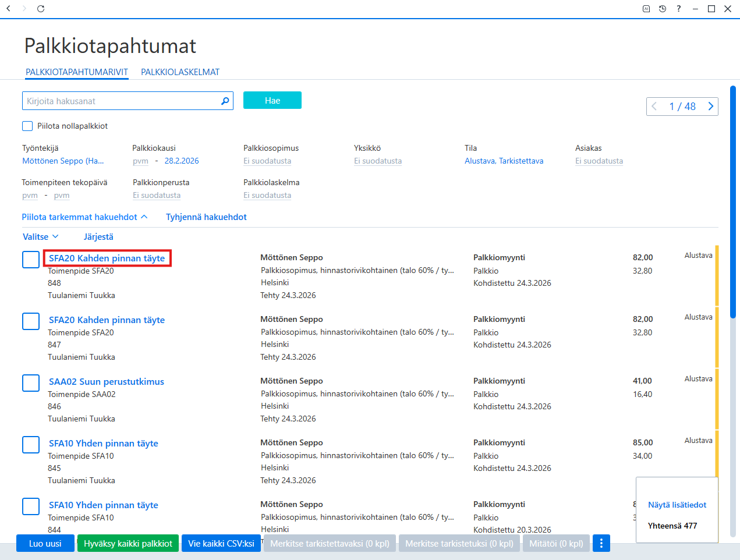Switch to the PALKKIOLASKELMAT tab
This screenshot has height=560, width=740.
(x=180, y=72)
